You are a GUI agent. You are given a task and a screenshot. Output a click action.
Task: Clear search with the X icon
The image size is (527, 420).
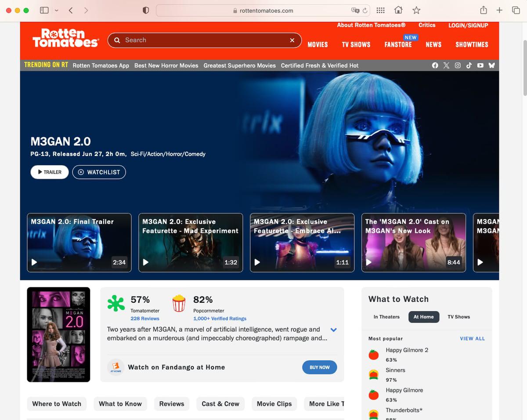(x=292, y=40)
